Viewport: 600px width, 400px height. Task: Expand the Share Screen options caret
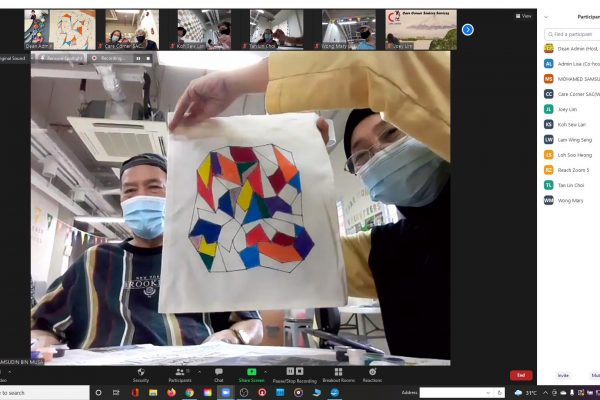[266, 372]
